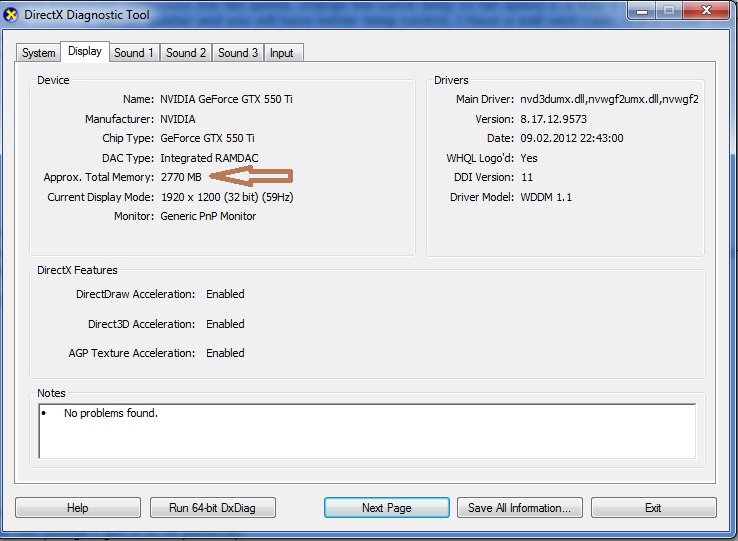Click the 'Drivers' group heading
738x541 pixels.
(x=451, y=81)
